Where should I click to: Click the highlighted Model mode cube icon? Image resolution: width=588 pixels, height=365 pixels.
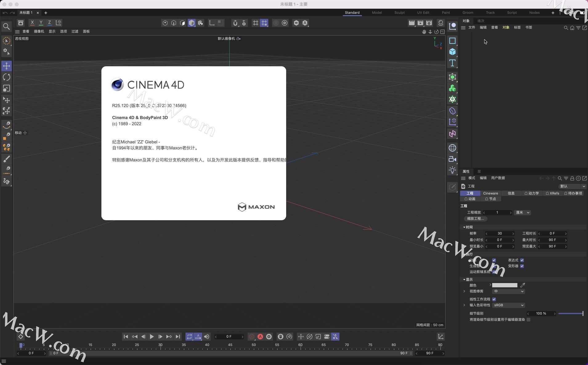(192, 23)
